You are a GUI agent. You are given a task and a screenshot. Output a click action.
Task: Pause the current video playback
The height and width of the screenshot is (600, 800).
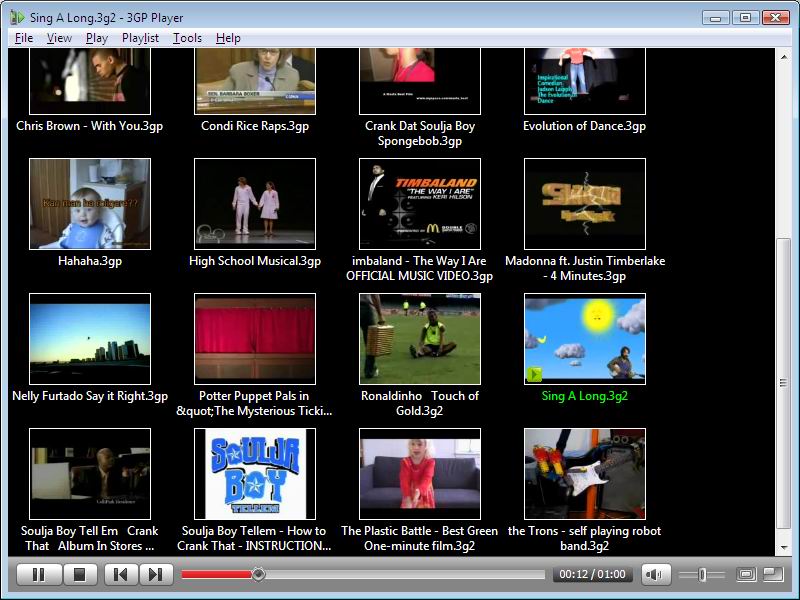pos(39,574)
